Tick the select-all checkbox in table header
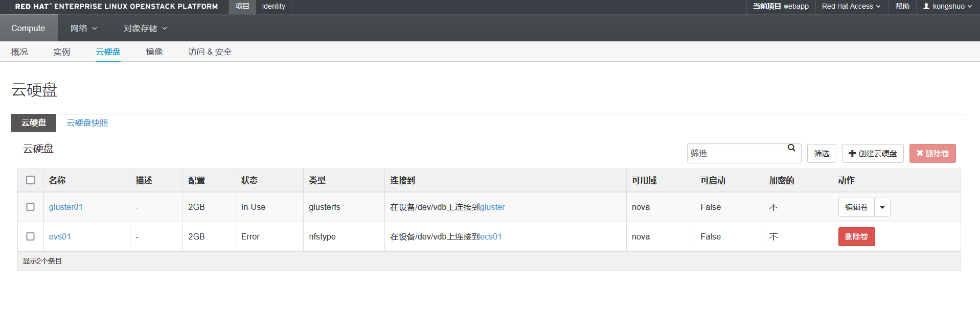 pos(31,180)
